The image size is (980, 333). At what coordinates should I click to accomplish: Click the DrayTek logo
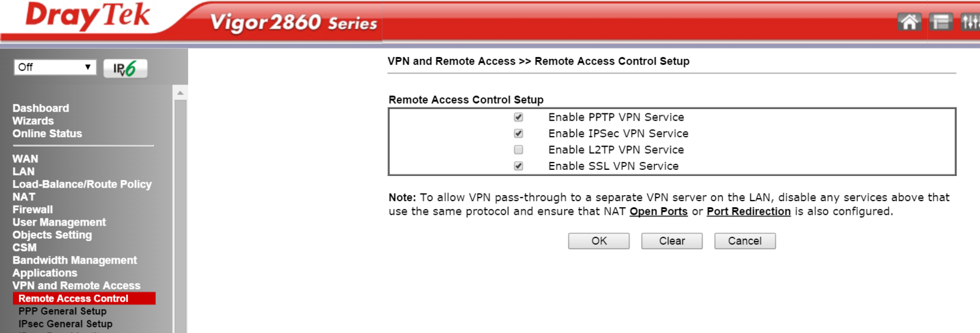point(88,17)
